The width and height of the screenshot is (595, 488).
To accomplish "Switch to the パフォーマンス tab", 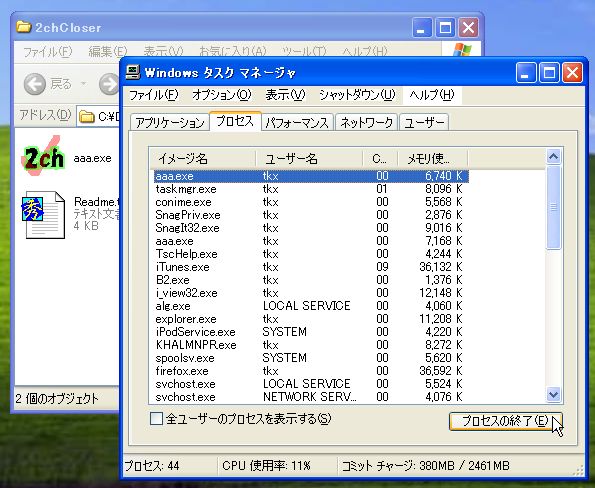I will click(297, 123).
